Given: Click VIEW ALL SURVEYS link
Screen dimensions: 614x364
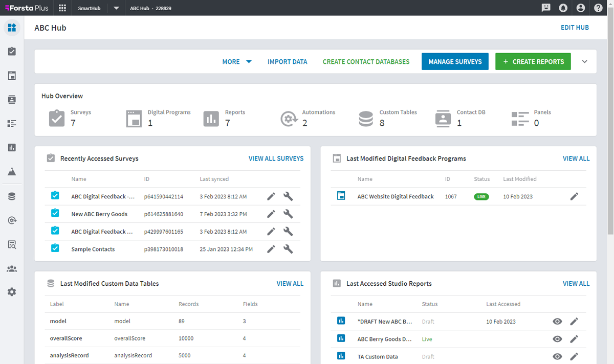Looking at the screenshot, I should coord(276,158).
